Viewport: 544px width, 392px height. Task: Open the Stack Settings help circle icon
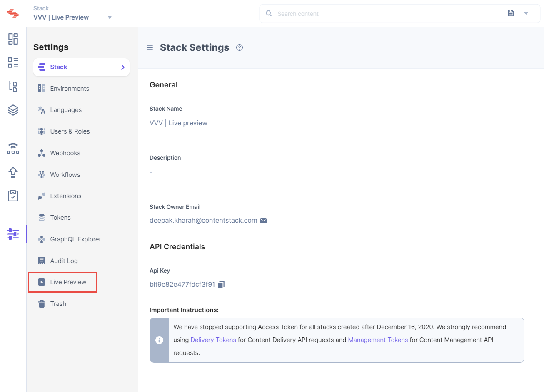(240, 47)
